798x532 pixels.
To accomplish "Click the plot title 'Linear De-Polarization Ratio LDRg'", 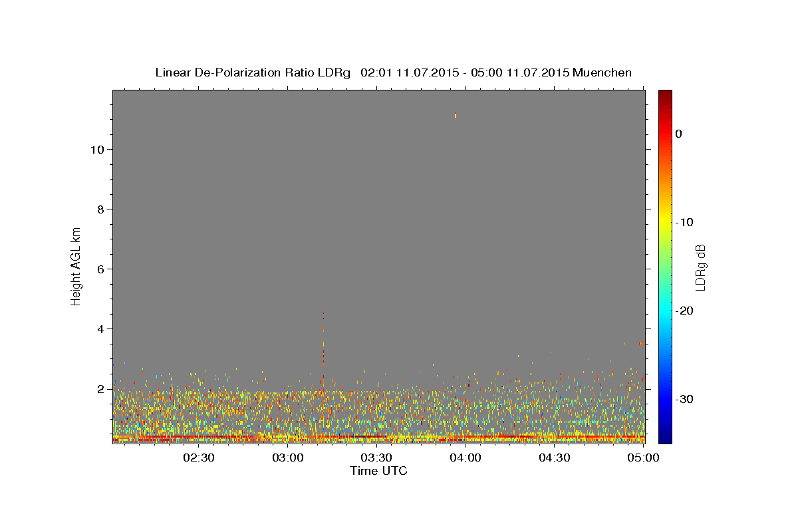I will (x=253, y=72).
